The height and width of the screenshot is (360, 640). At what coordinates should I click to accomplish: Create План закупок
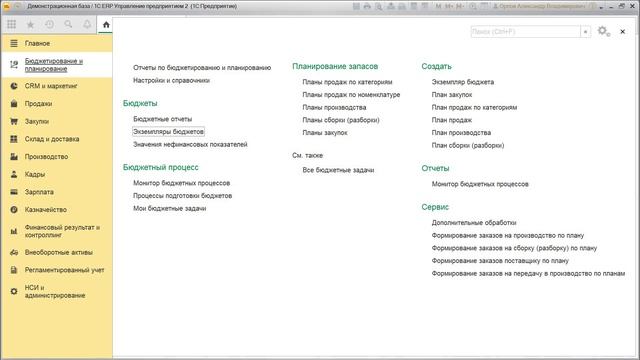pos(452,95)
